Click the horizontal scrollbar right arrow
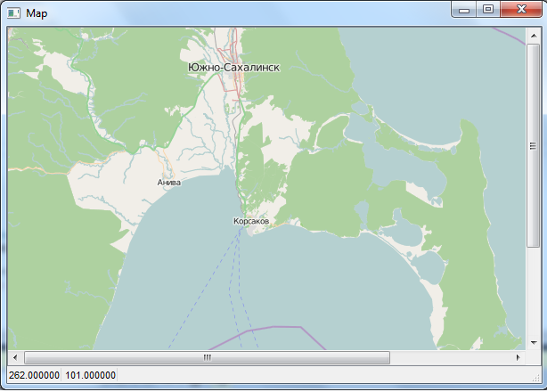The width and height of the screenshot is (547, 392). coord(518,357)
